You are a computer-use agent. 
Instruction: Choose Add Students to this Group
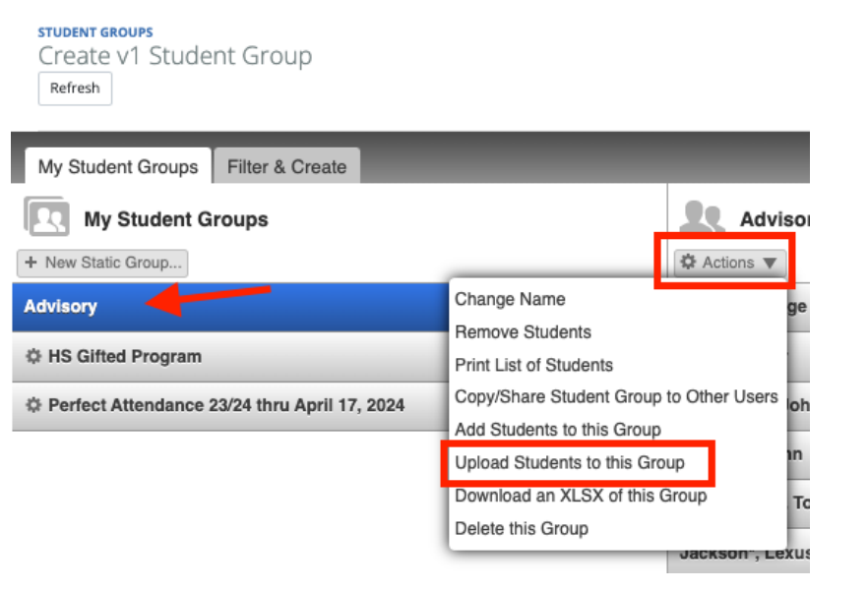[558, 430]
